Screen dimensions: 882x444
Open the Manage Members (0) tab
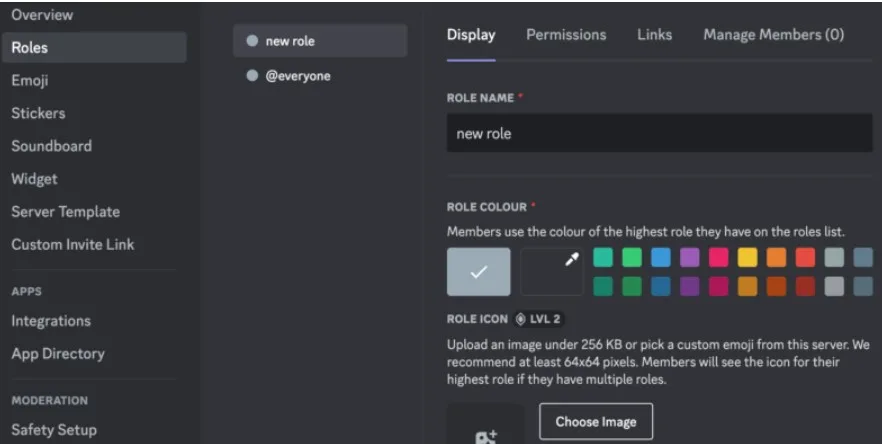tap(773, 35)
